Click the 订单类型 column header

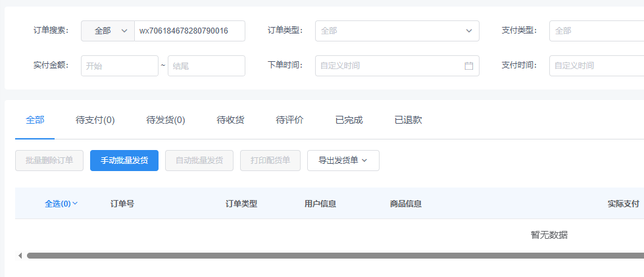coord(241,203)
